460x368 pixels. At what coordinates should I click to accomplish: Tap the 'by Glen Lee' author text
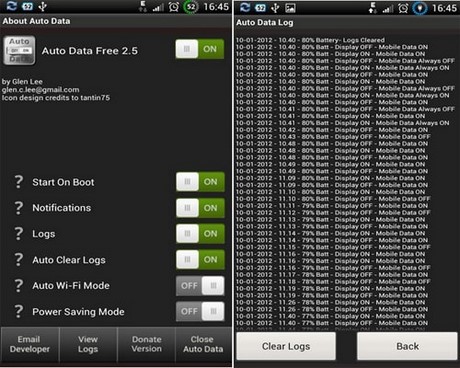pyautogui.click(x=22, y=82)
